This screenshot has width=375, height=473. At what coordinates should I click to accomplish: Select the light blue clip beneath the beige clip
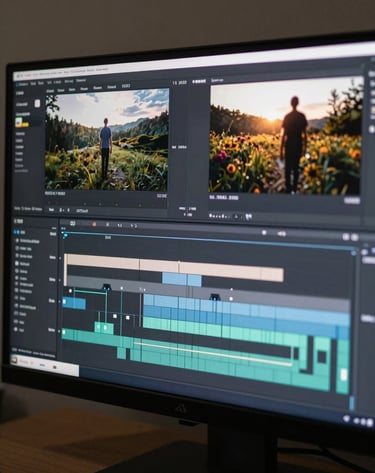pos(182,279)
